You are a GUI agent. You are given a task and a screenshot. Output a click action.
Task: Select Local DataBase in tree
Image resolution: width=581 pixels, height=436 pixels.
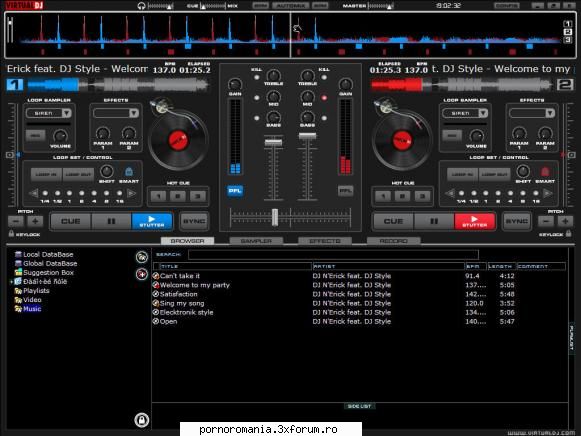coord(48,254)
